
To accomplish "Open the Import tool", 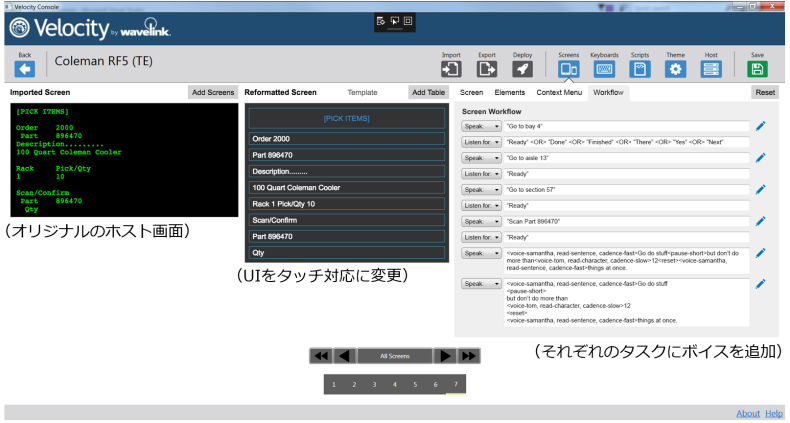I will [x=451, y=69].
